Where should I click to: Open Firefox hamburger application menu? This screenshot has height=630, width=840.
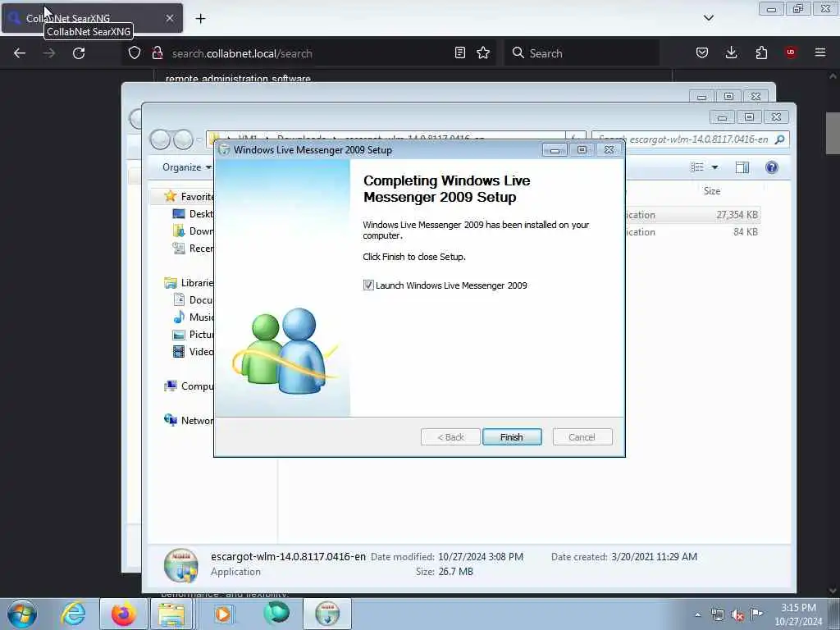pyautogui.click(x=820, y=52)
